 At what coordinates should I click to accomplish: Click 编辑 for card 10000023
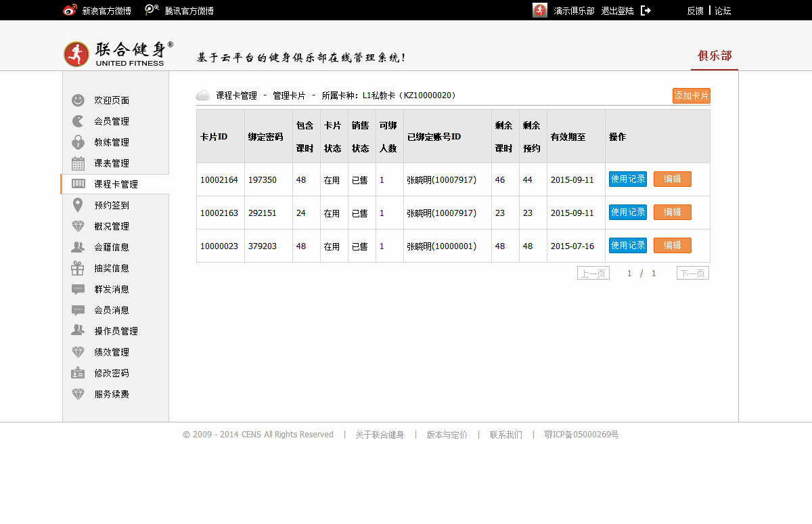coord(672,246)
